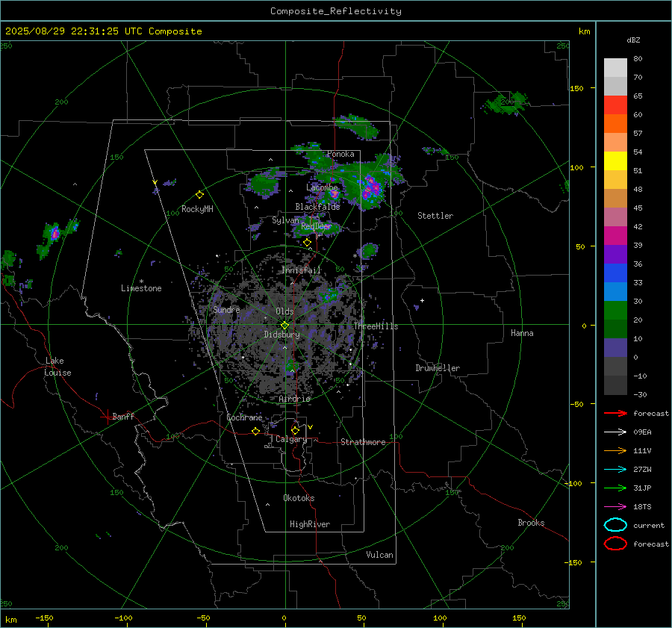Screen dimensions: 672x628
Task: Click the yellow diamond marker below RedDeer label
Action: coord(307,243)
